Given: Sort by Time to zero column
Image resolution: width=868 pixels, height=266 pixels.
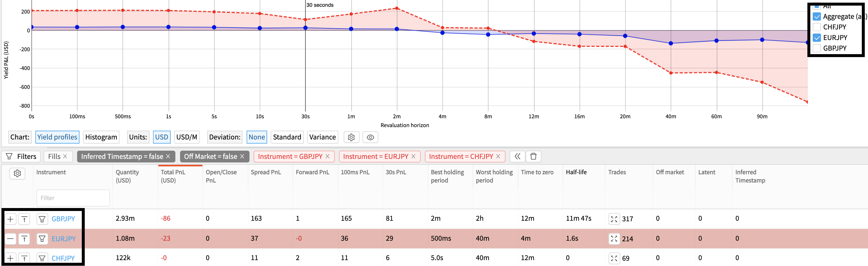Looking at the screenshot, I should click(537, 172).
